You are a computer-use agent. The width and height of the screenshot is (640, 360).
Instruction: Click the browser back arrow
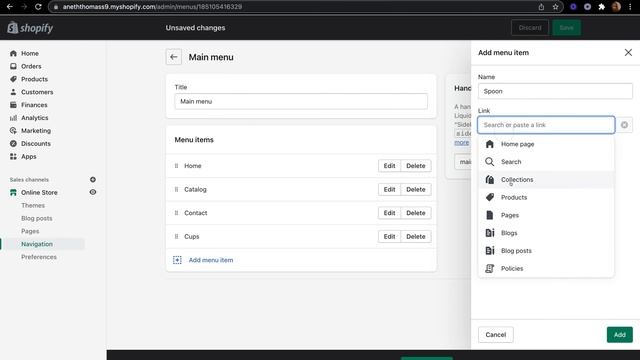[9, 7]
